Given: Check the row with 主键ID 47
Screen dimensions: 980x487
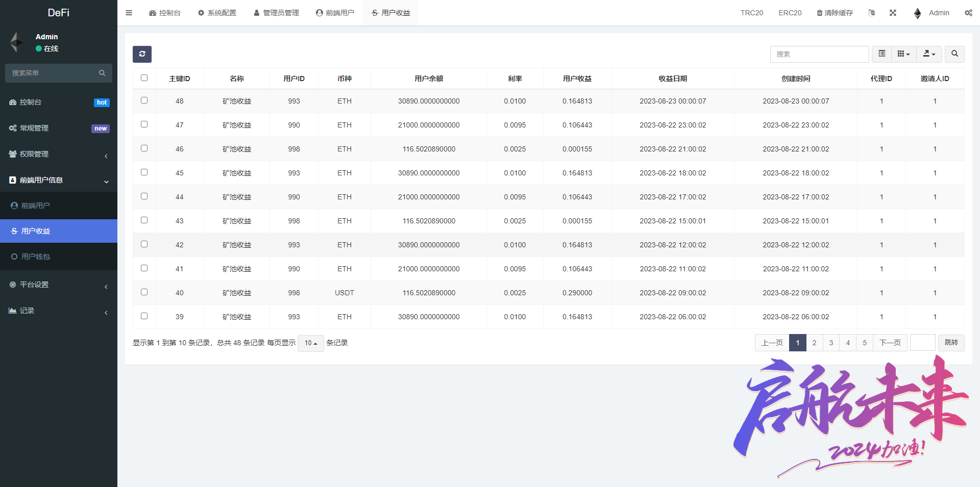Looking at the screenshot, I should tap(144, 124).
